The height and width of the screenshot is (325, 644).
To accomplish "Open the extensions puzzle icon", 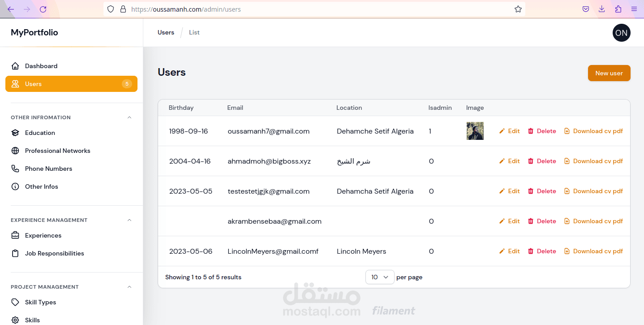I will [x=618, y=9].
